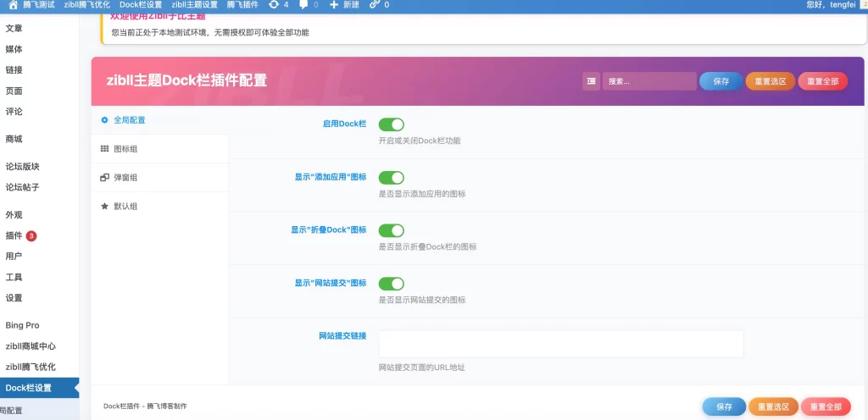Open 腾飞插件 in admin bar

(242, 4)
